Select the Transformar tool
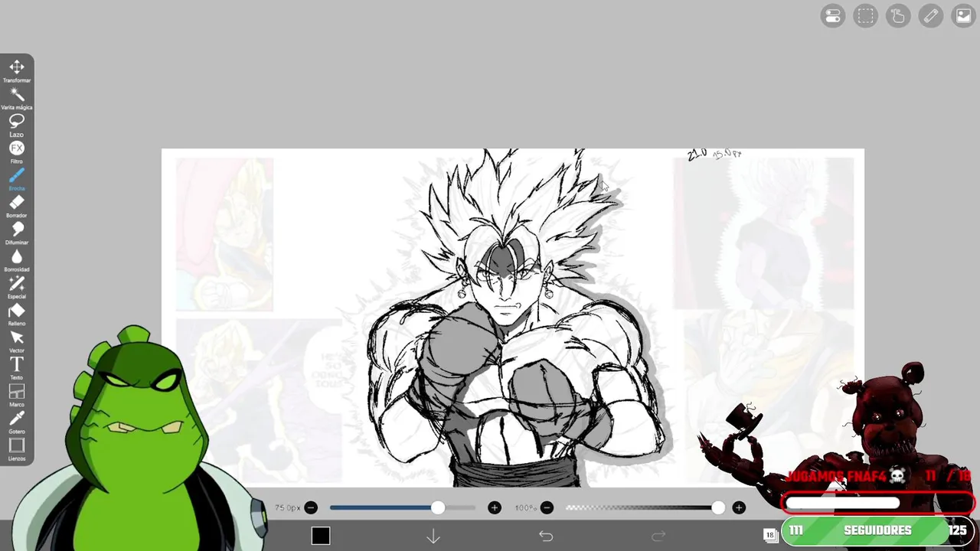 [x=17, y=70]
